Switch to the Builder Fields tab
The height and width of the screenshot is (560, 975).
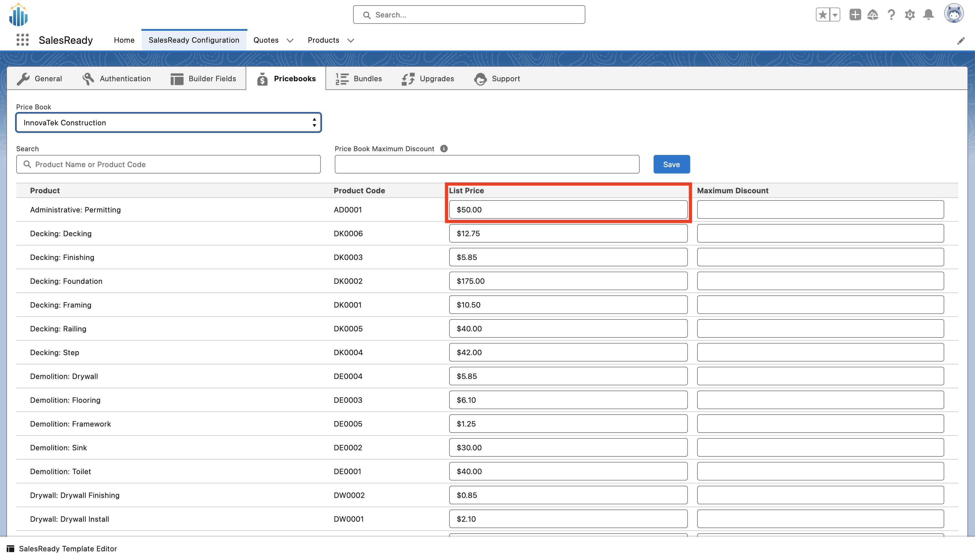click(x=203, y=78)
